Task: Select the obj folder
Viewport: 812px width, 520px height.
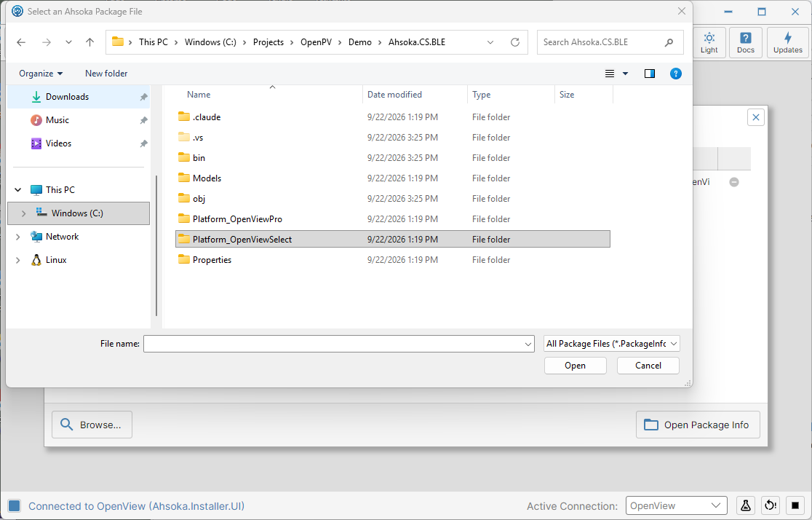Action: point(392,199)
